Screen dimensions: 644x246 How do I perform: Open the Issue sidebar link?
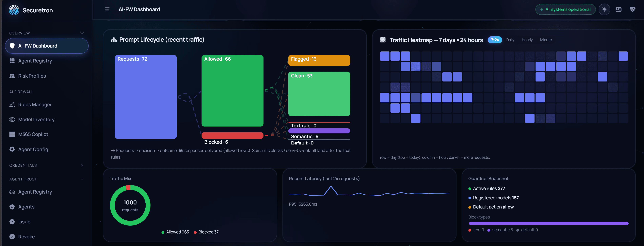tap(47, 222)
